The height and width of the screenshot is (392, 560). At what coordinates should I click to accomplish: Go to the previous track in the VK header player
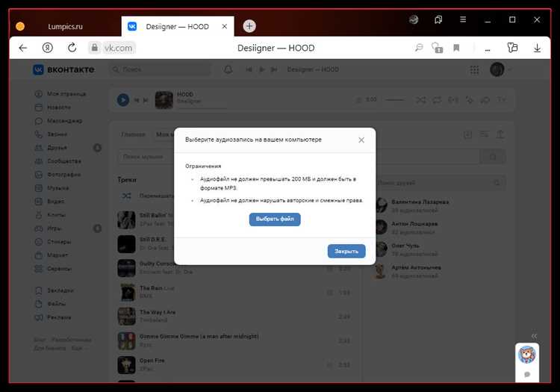[249, 69]
